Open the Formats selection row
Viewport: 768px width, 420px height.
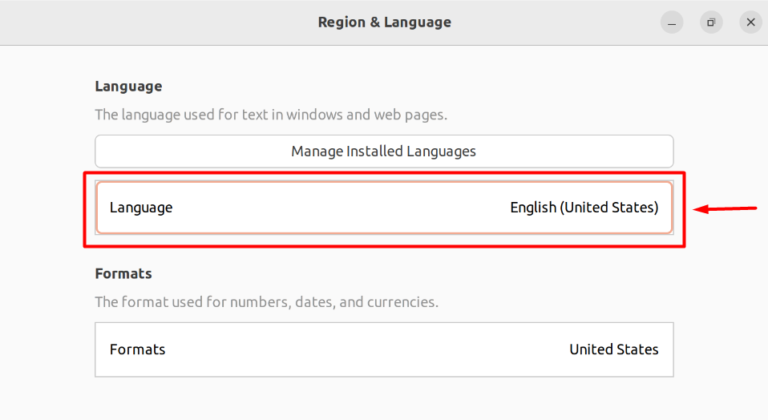coord(384,349)
